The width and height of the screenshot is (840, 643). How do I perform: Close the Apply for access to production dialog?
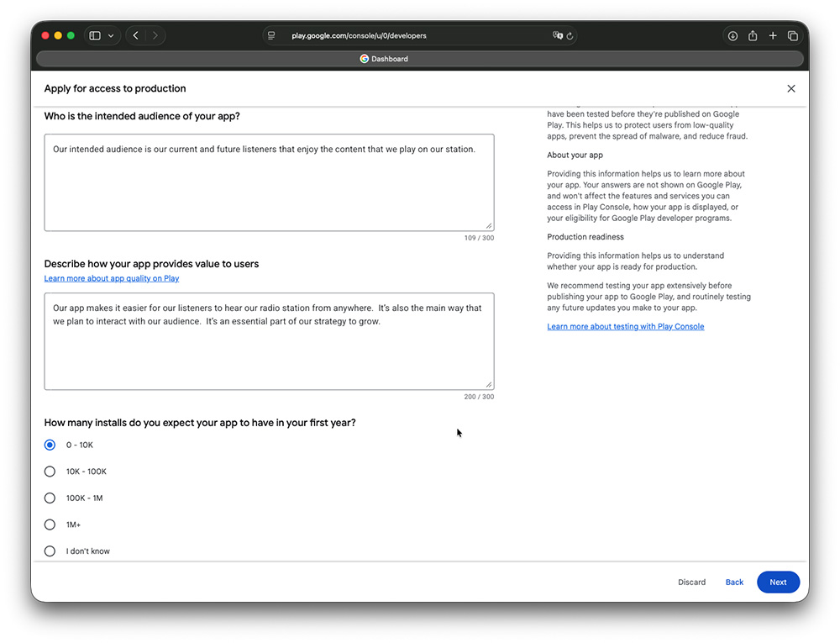point(791,88)
